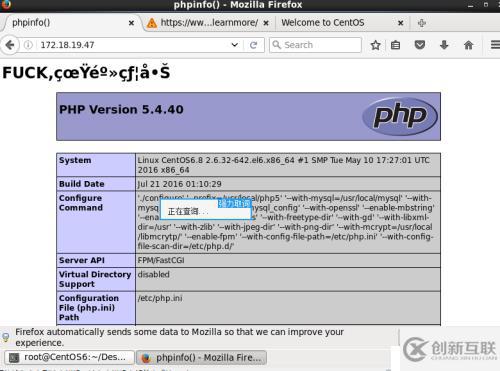This screenshot has width=500, height=371.
Task: Click Configuration File (php.ini) Path label
Action: (x=89, y=308)
